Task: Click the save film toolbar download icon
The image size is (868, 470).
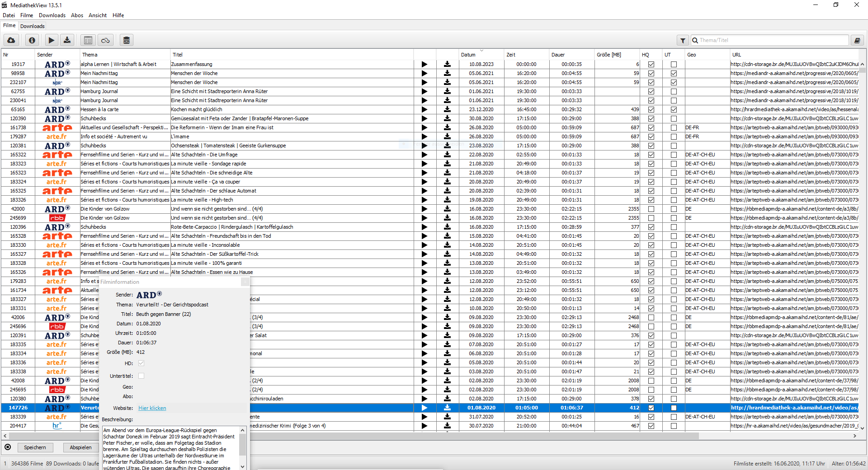Action: click(x=67, y=40)
